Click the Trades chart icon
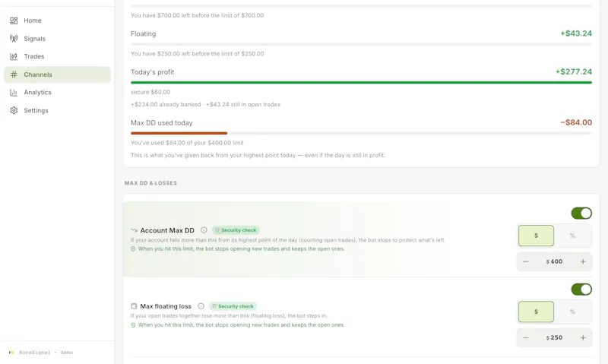 tap(14, 56)
